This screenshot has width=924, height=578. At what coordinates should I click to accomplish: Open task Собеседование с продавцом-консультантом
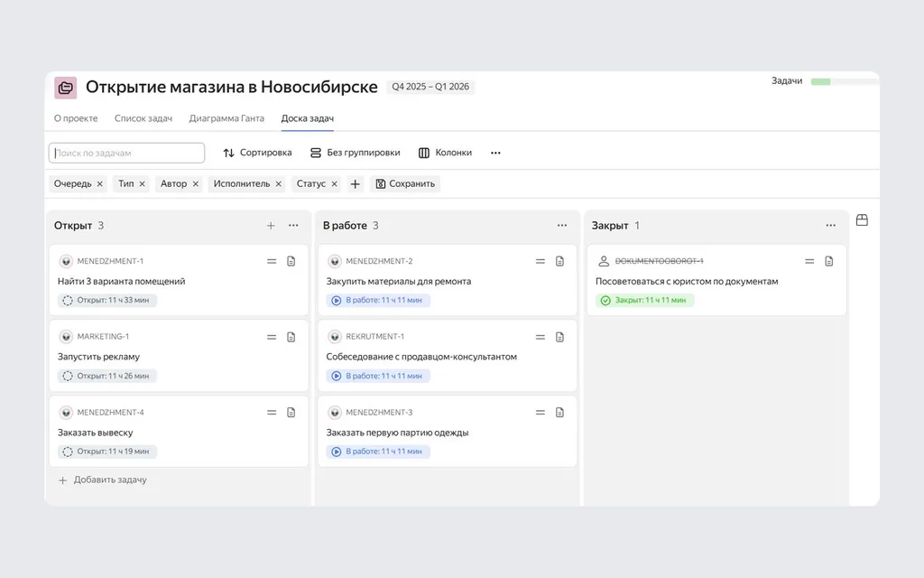(x=421, y=357)
